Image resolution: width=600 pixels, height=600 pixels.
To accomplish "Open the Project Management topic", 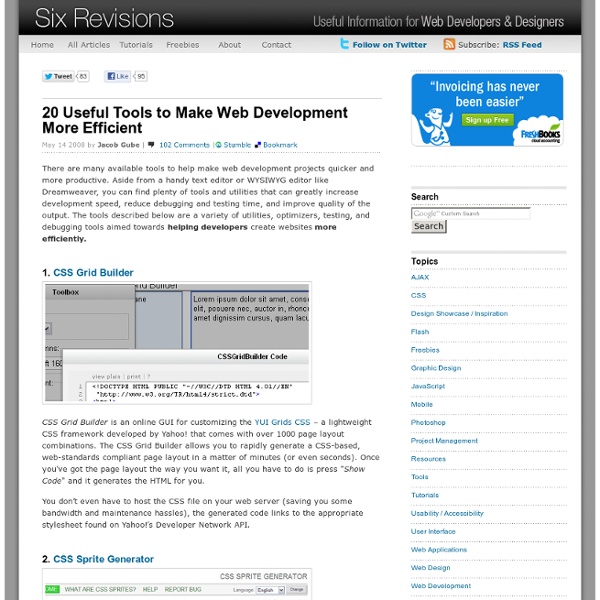I will (444, 440).
